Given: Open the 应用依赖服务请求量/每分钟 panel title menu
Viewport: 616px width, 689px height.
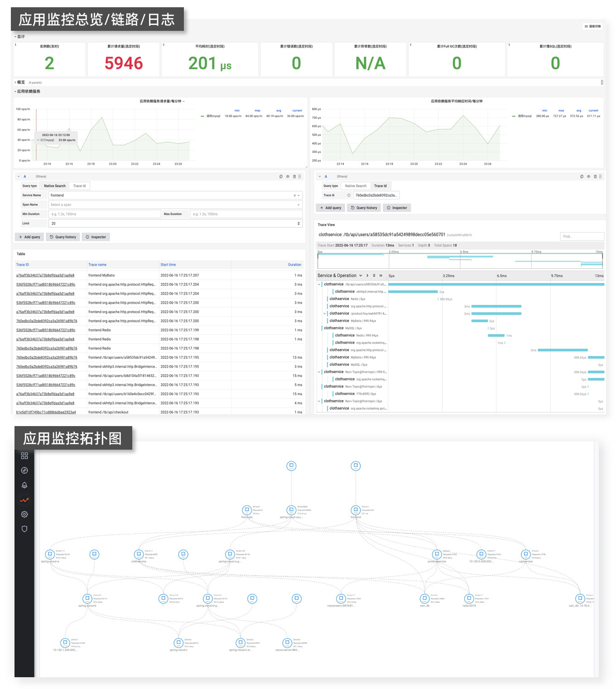Looking at the screenshot, I should 162,101.
